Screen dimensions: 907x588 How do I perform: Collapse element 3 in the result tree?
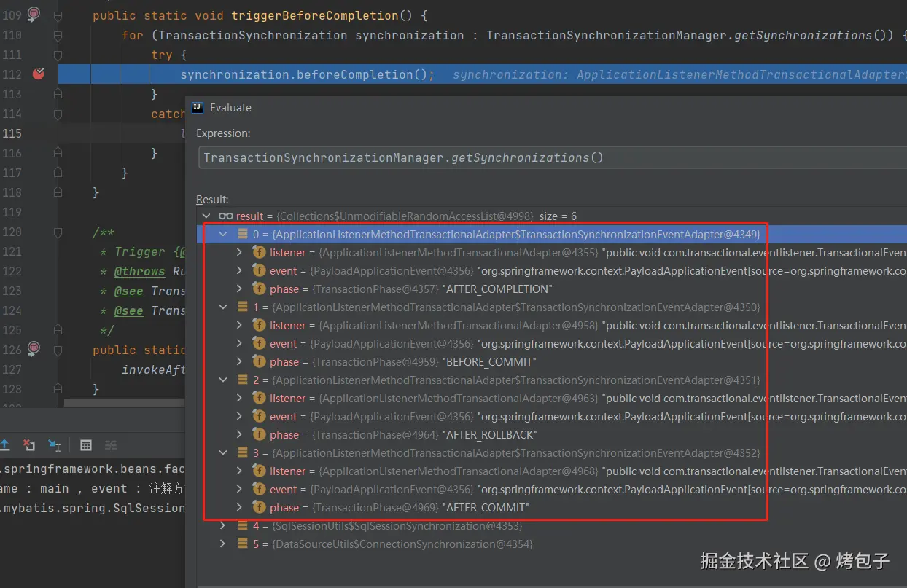click(224, 453)
